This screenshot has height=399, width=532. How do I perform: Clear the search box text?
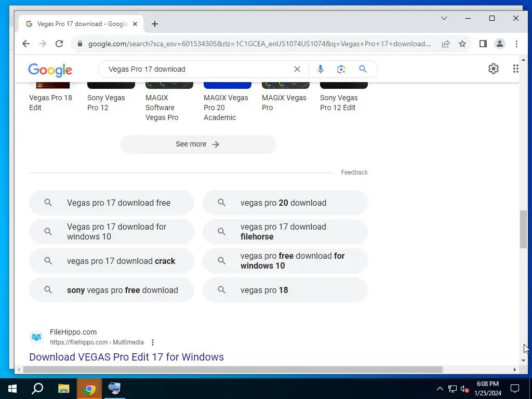(x=297, y=69)
